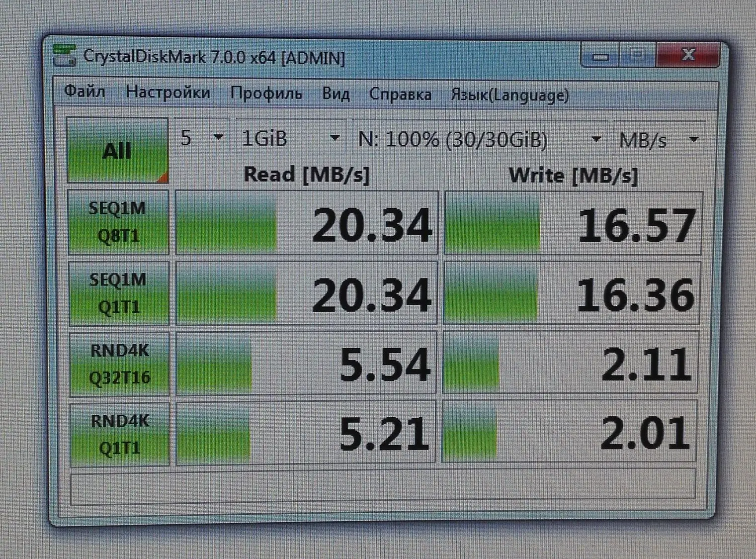Click the Write [MB/s] column header
756x559 pixels.
coord(573,176)
